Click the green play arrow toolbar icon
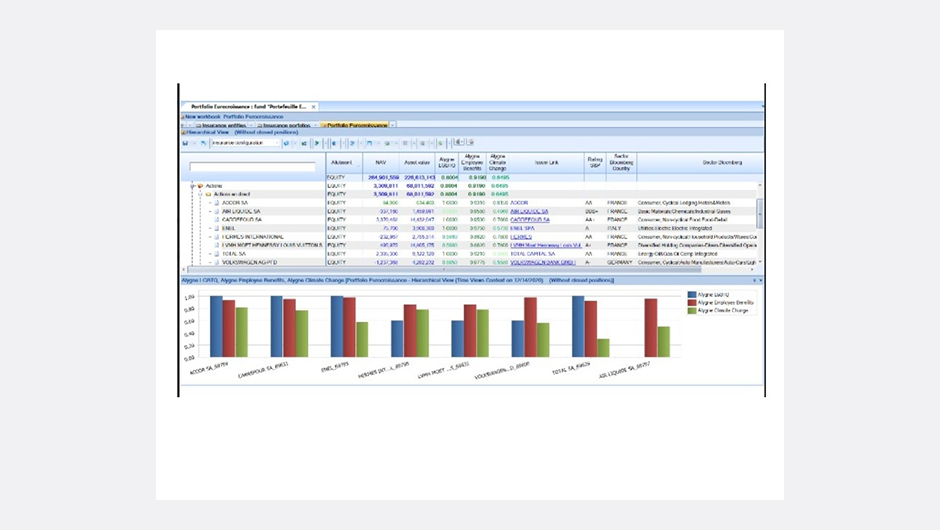The height and width of the screenshot is (530, 940). click(x=317, y=143)
